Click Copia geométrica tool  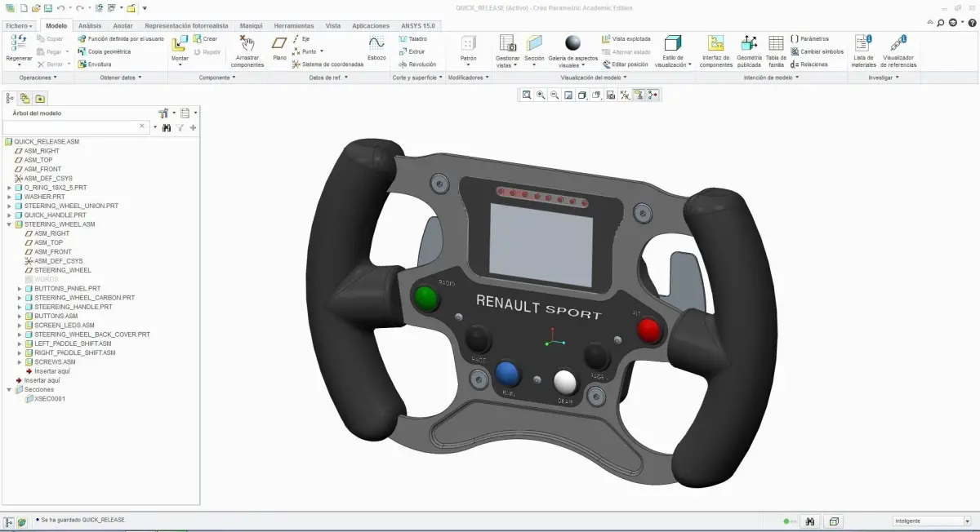pyautogui.click(x=104, y=51)
